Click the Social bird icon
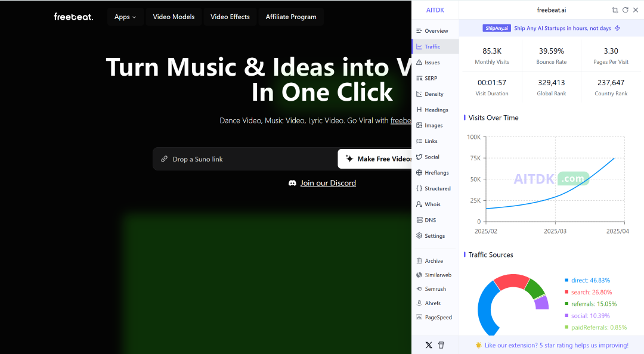Viewport: 644px width, 354px height. point(419,157)
